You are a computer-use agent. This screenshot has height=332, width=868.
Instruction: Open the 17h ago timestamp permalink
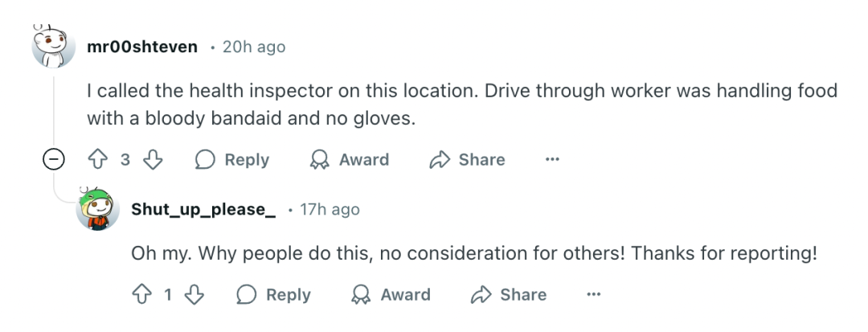[x=330, y=210]
